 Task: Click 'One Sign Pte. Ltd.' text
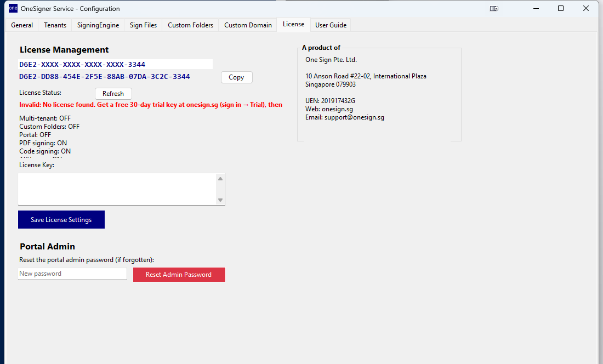coord(331,60)
